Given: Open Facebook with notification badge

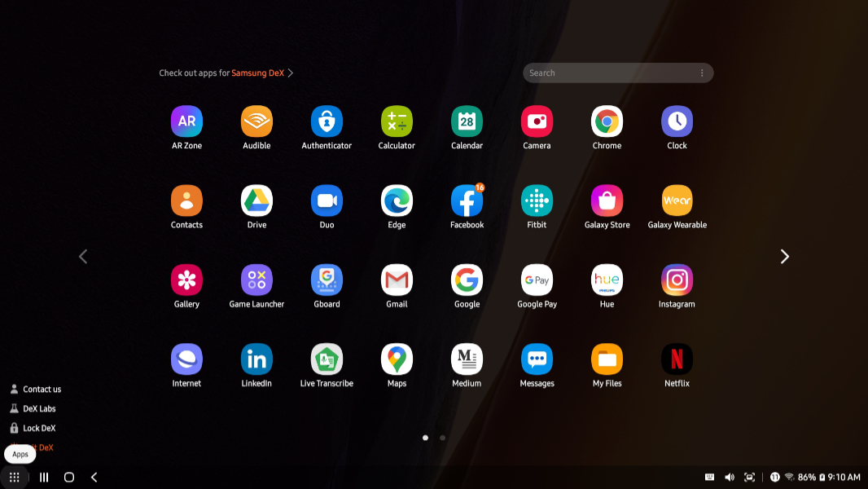Looking at the screenshot, I should 467,201.
